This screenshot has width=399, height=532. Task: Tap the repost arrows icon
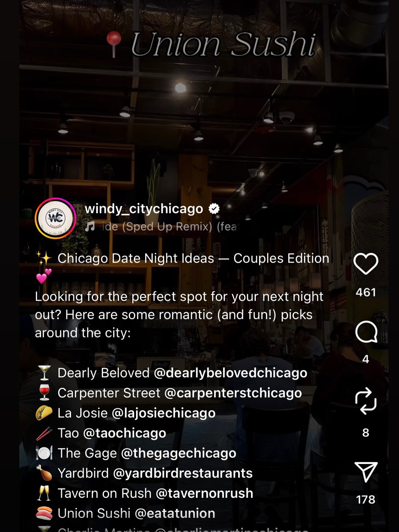(x=365, y=401)
